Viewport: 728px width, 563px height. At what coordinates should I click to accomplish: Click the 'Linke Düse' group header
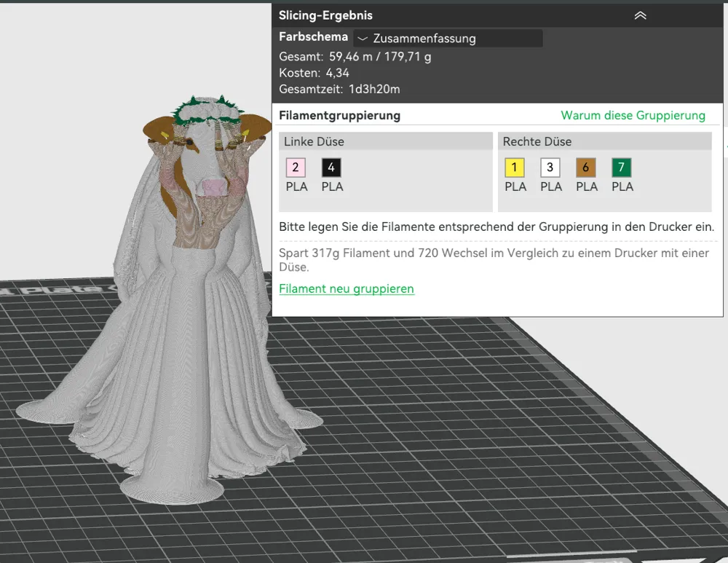point(386,141)
